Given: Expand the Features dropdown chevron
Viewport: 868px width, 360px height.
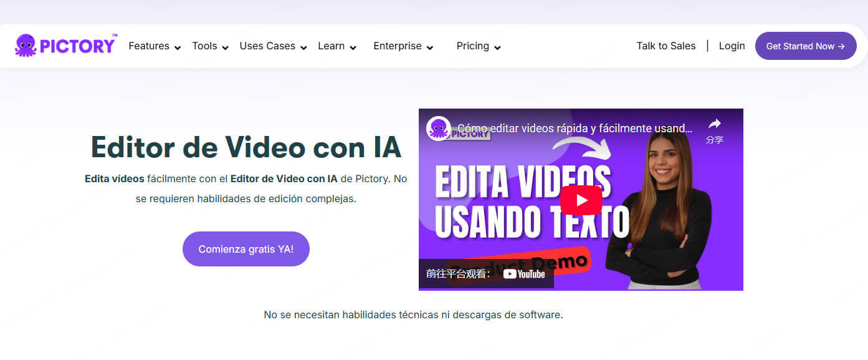Looking at the screenshot, I should tap(178, 47).
